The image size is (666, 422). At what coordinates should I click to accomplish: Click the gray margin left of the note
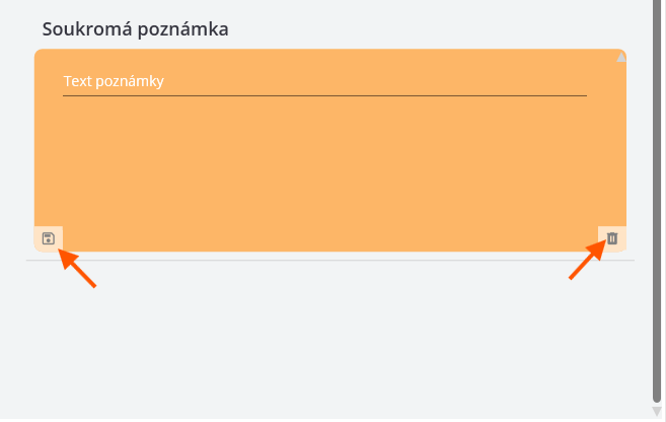tap(17, 150)
